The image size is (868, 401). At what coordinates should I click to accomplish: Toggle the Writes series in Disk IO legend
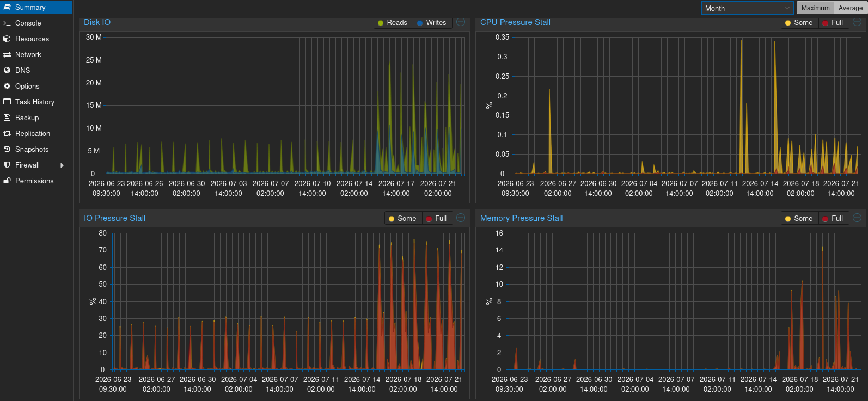[x=432, y=23]
